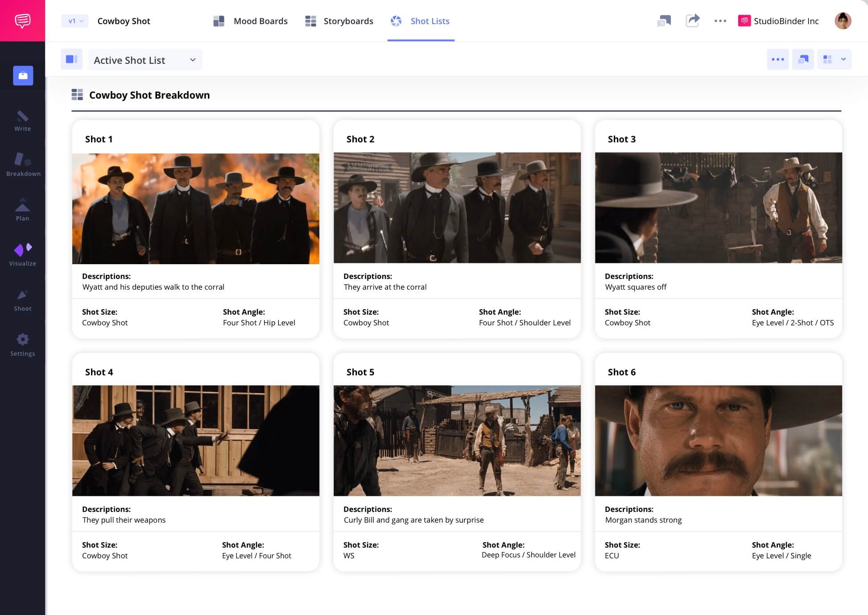
Task: Open Settings gear in sidebar
Action: pyautogui.click(x=22, y=345)
